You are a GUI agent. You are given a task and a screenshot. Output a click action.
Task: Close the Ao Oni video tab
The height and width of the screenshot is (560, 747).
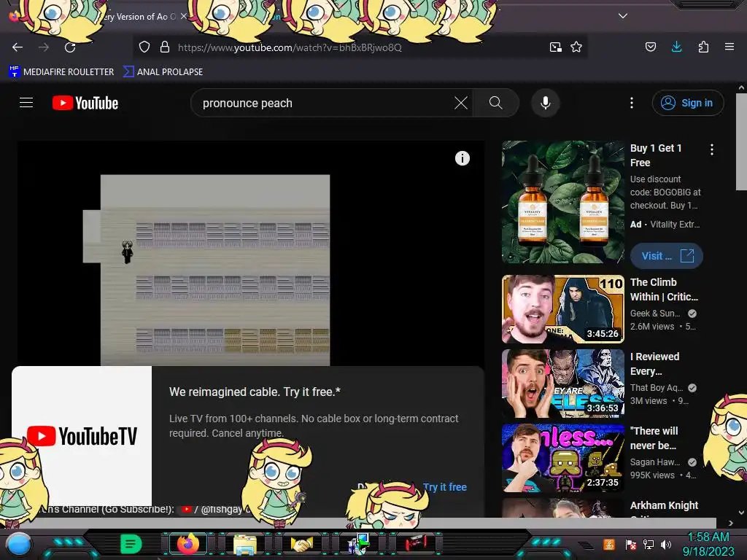coord(184,16)
